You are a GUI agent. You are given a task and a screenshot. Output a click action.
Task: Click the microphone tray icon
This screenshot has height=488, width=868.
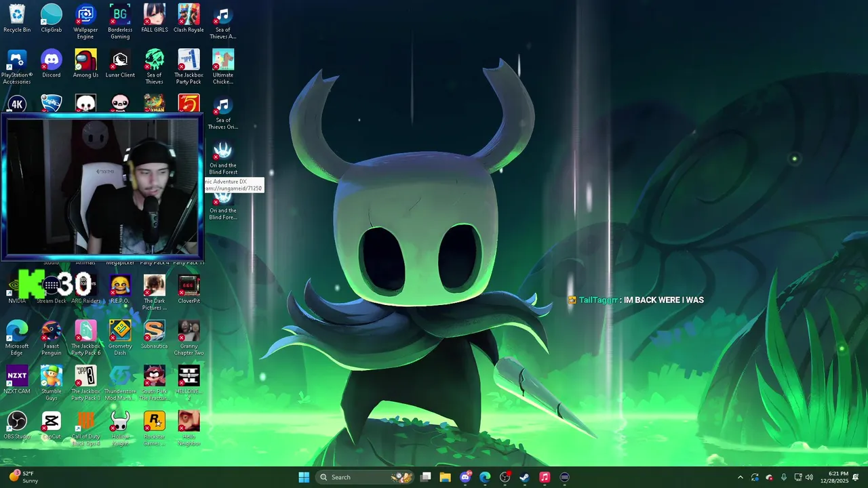coord(784,477)
